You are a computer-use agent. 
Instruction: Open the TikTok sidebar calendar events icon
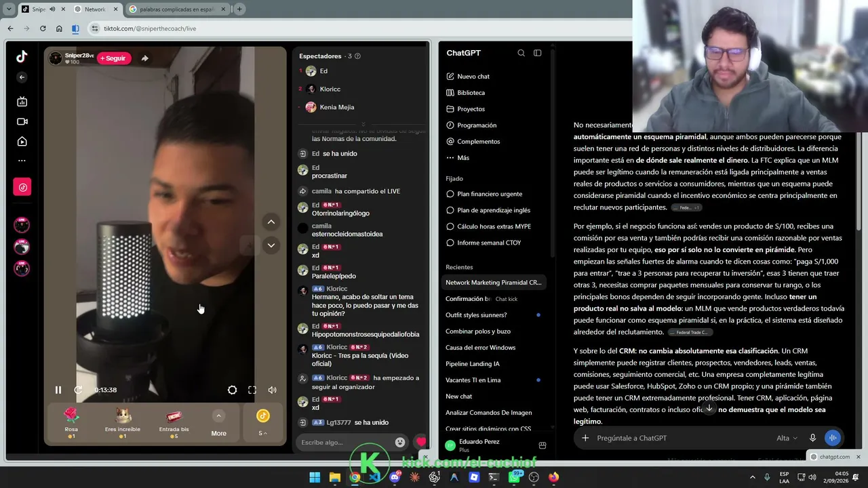pos(22,102)
